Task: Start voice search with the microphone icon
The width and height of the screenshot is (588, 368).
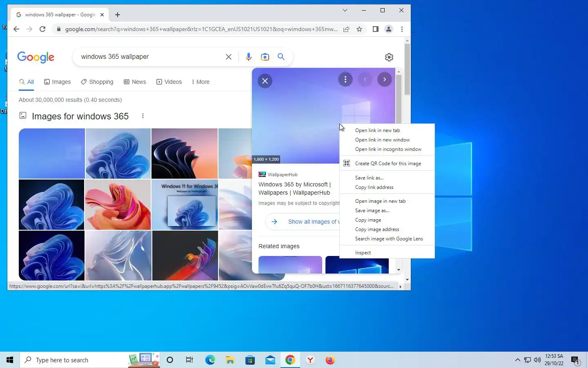Action: click(x=248, y=57)
